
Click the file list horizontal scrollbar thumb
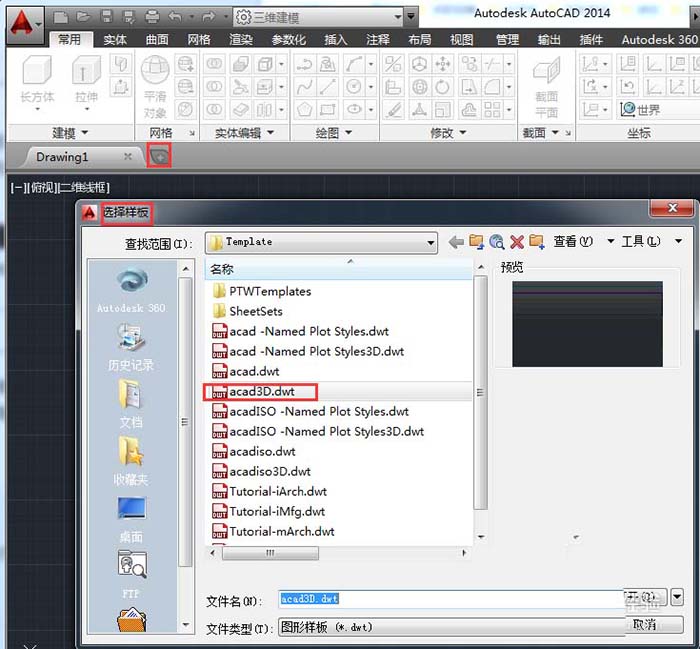pos(271,553)
